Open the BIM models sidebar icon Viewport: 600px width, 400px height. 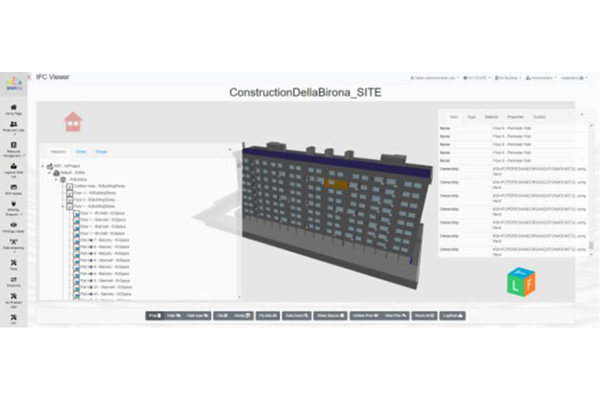[13, 189]
